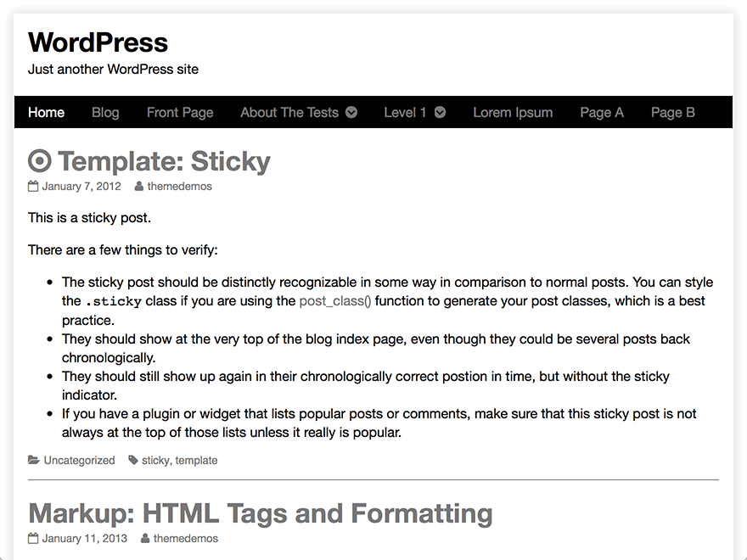Open Markup: HTML Tags and Formatting post

point(260,513)
